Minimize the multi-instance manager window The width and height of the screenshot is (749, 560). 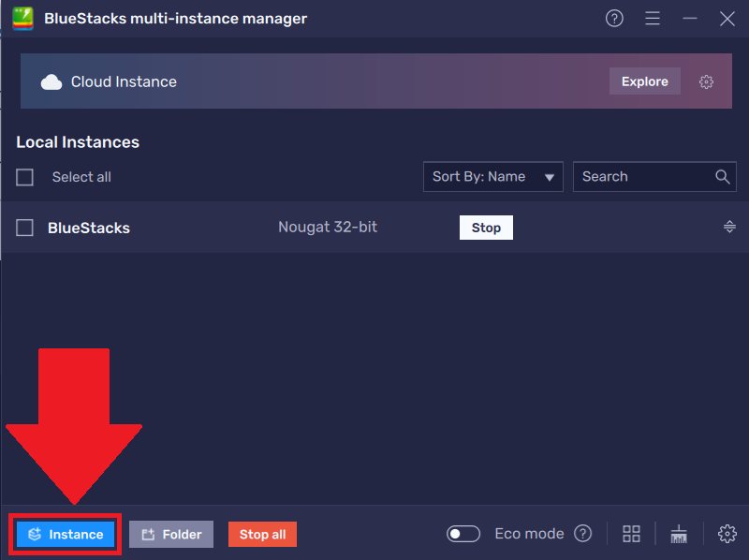point(690,19)
